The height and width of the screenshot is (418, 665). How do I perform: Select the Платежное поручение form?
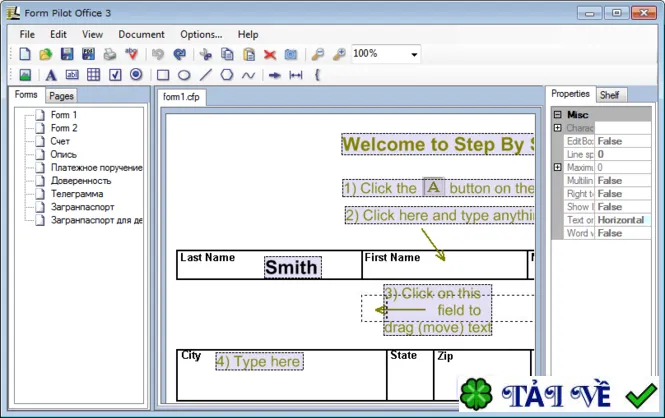tap(96, 167)
